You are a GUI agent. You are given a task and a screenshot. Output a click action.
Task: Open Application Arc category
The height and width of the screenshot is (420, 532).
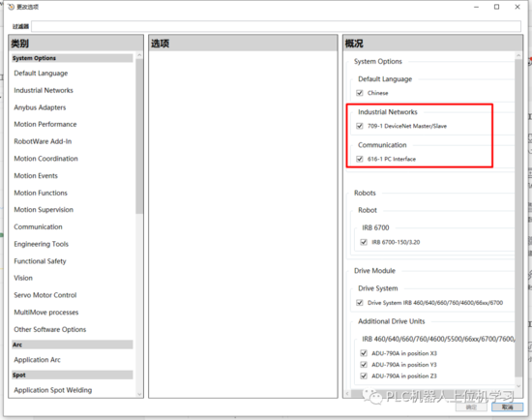coord(37,360)
